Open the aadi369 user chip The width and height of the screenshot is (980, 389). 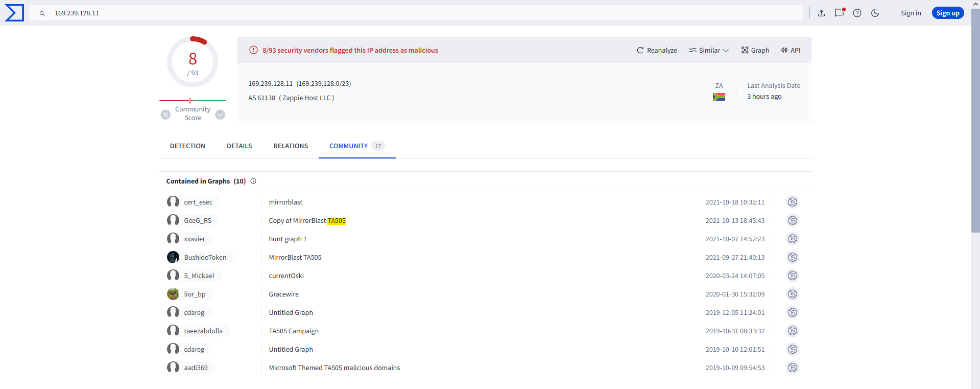pos(190,368)
